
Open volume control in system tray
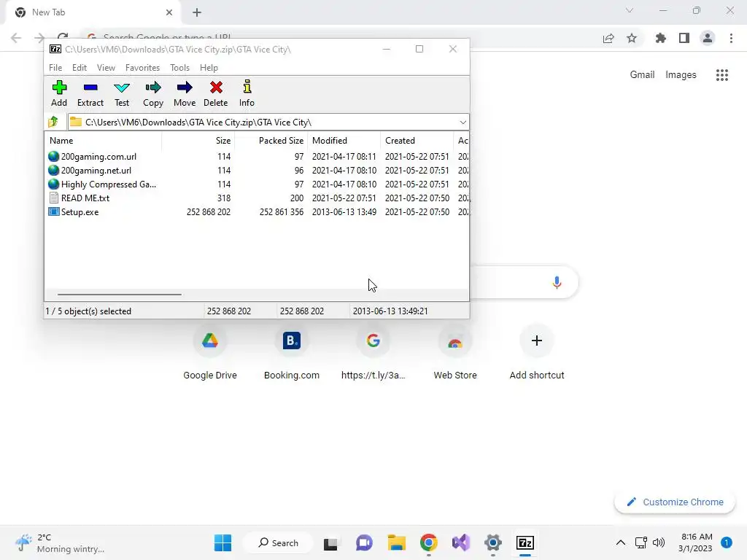pyautogui.click(x=659, y=542)
